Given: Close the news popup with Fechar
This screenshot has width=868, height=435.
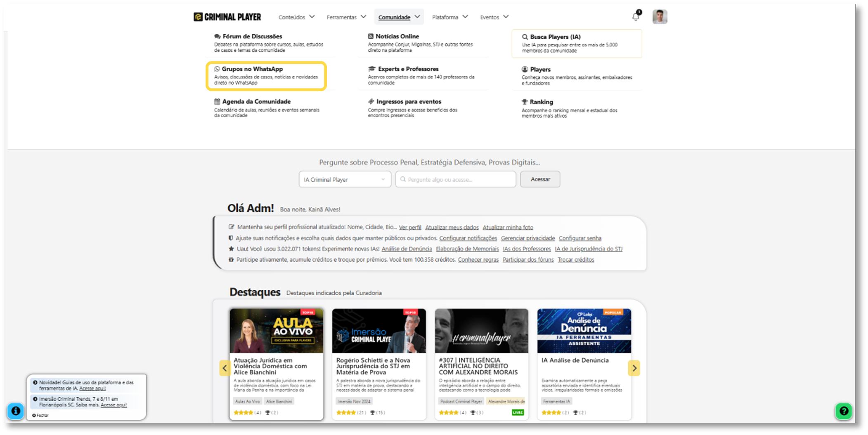Looking at the screenshot, I should click(40, 415).
